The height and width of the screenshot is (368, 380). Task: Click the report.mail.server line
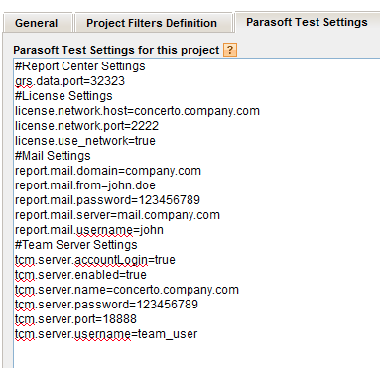[x=117, y=215]
